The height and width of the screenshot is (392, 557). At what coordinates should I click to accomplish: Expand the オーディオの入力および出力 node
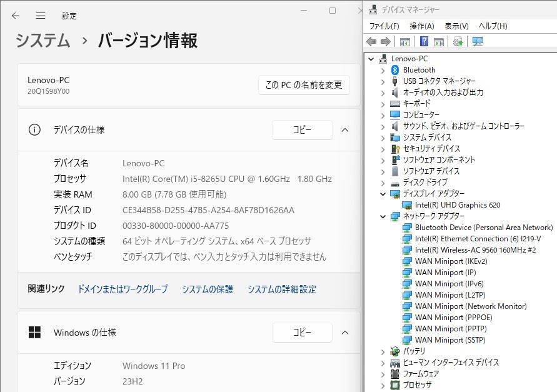click(x=383, y=93)
